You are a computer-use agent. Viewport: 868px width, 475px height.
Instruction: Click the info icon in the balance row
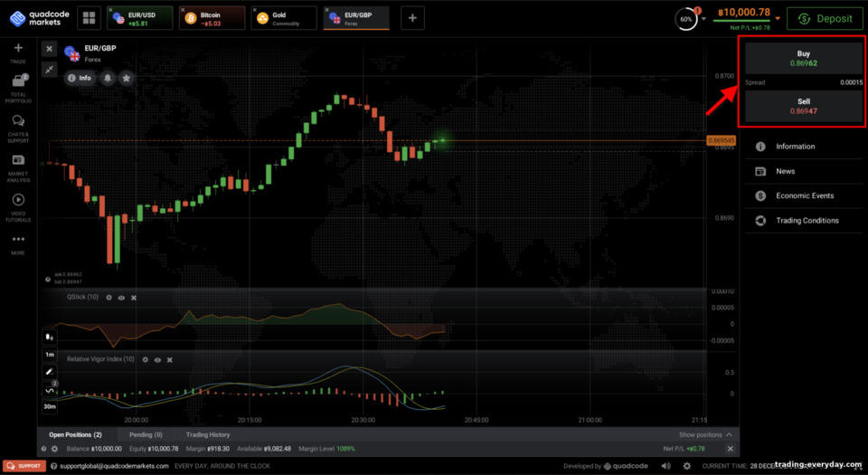[x=43, y=449]
